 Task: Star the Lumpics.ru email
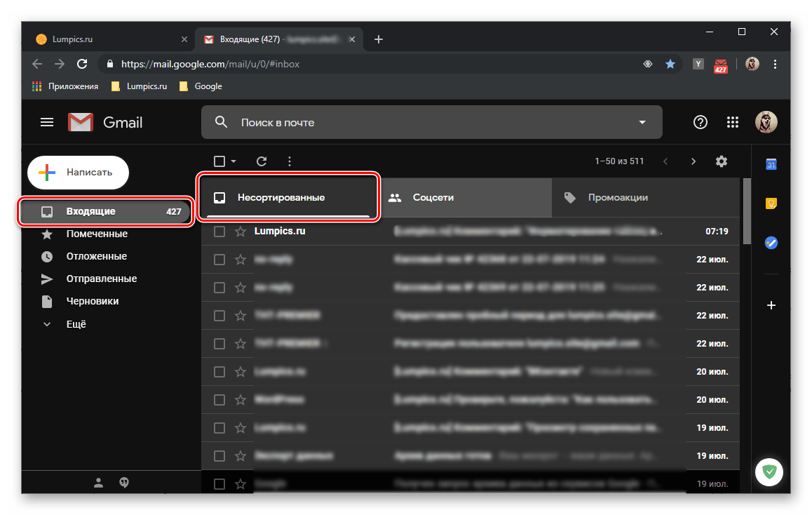point(241,230)
